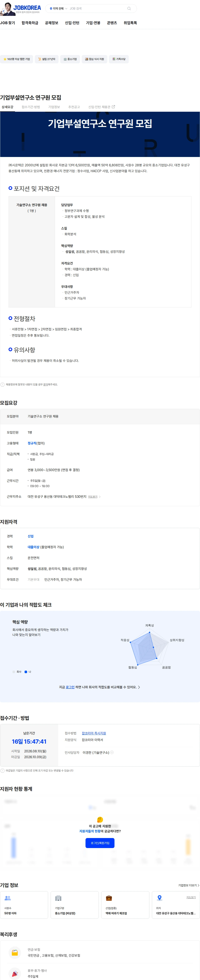Click the search magnifier icon
This screenshot has height=980, width=200.
click(129, 8)
